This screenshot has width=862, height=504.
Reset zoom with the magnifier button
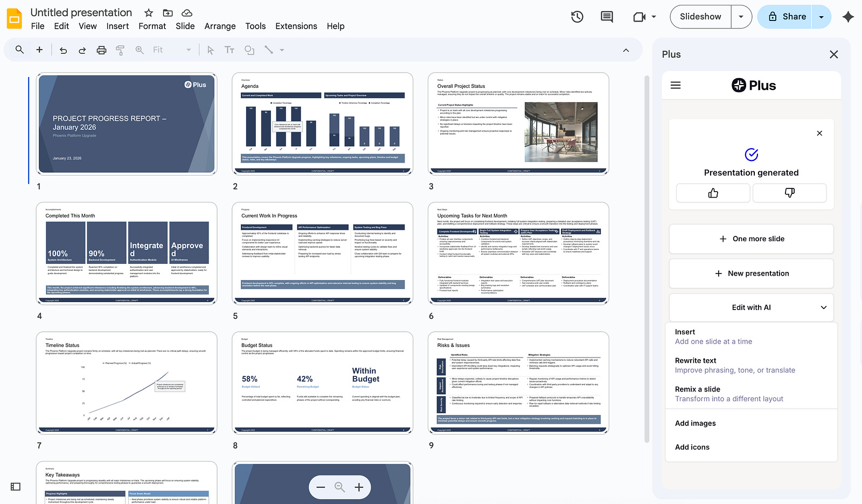point(339,487)
